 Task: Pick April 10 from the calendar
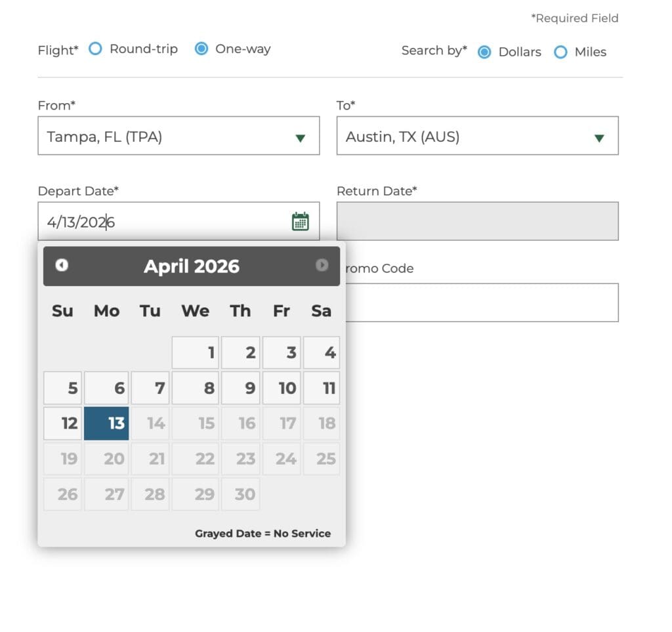coord(282,388)
